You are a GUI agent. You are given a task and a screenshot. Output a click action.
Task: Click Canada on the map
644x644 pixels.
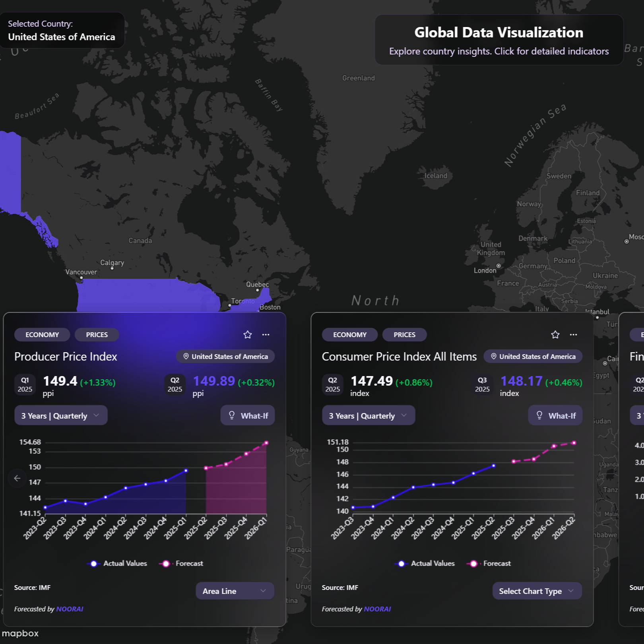tap(140, 241)
